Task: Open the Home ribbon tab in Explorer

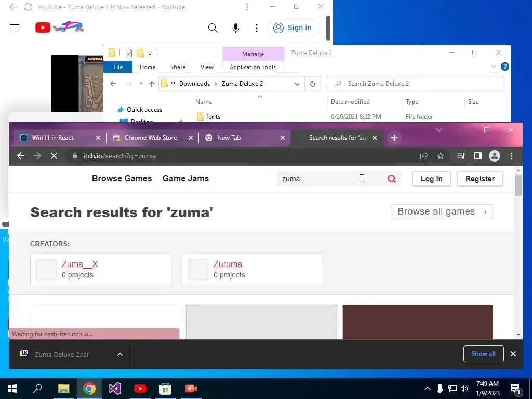Action: [147, 67]
